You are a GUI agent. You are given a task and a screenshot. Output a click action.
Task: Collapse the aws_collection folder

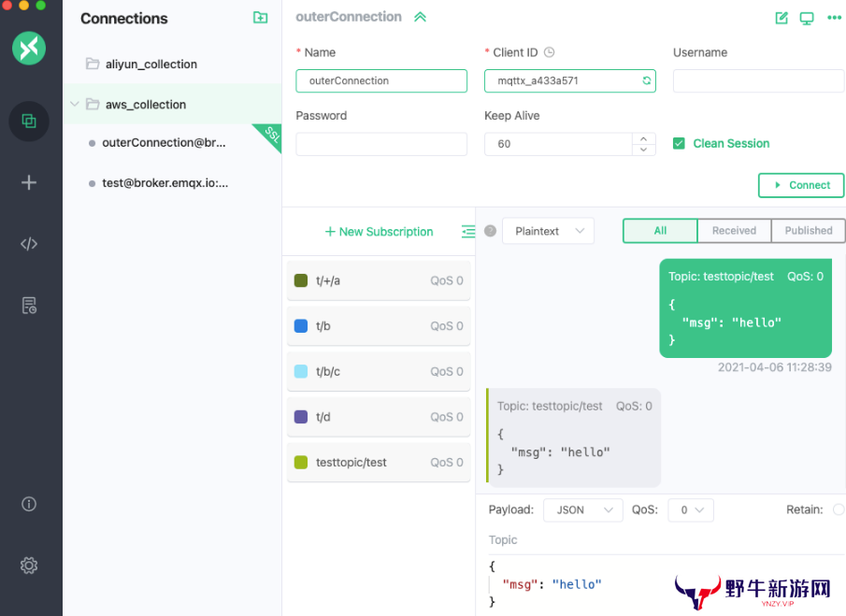click(x=75, y=105)
